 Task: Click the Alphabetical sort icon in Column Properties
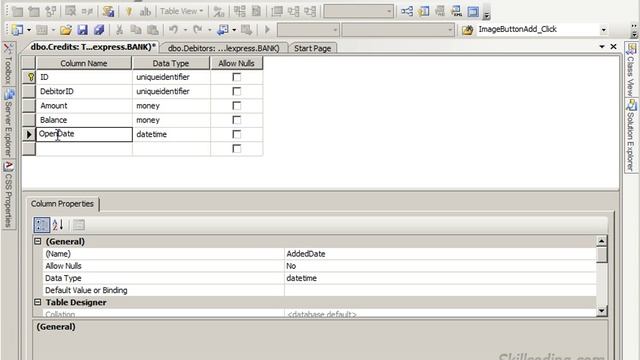click(58, 225)
